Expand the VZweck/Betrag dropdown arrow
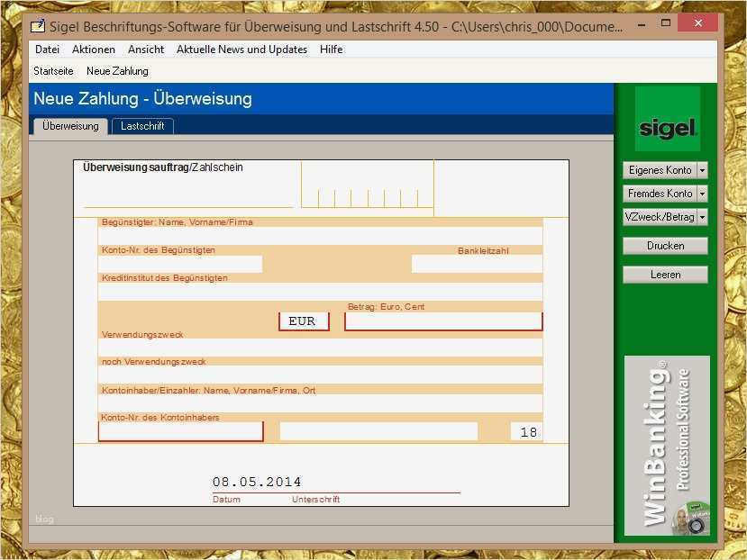This screenshot has width=747, height=560. click(x=702, y=217)
